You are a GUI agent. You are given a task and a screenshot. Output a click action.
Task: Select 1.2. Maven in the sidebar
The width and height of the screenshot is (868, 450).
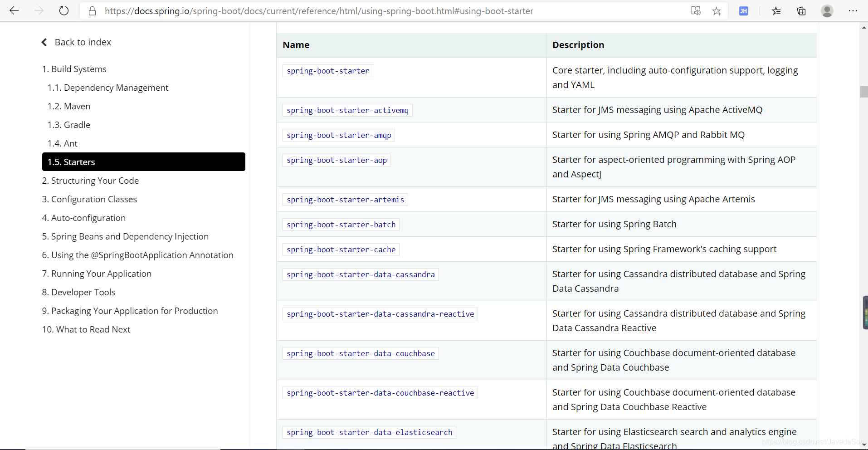point(69,106)
